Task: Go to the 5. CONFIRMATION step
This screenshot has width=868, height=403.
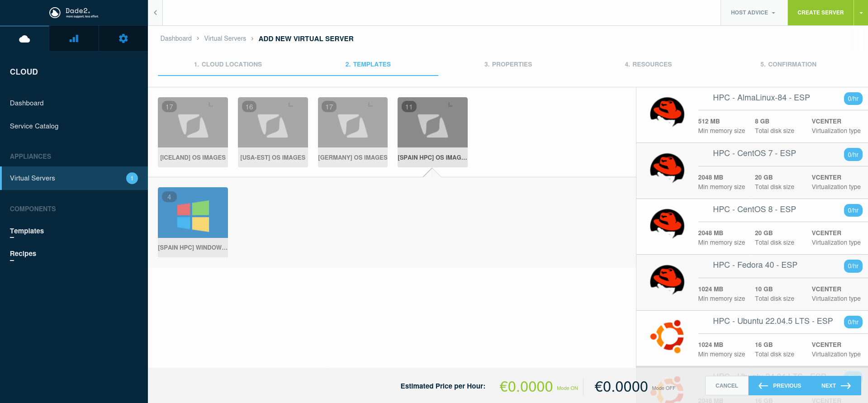Action: coord(789,64)
